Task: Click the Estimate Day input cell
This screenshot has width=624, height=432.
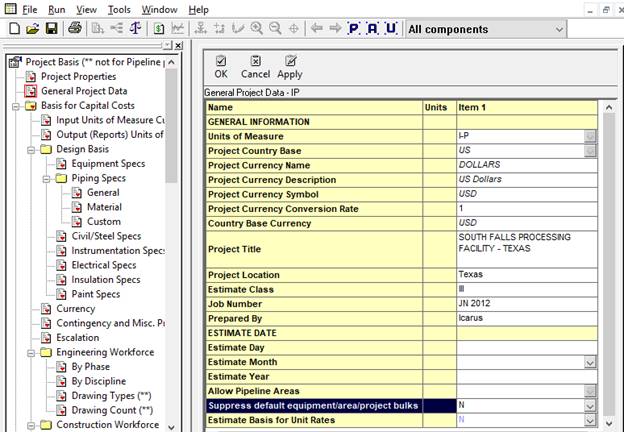Action: (526, 348)
